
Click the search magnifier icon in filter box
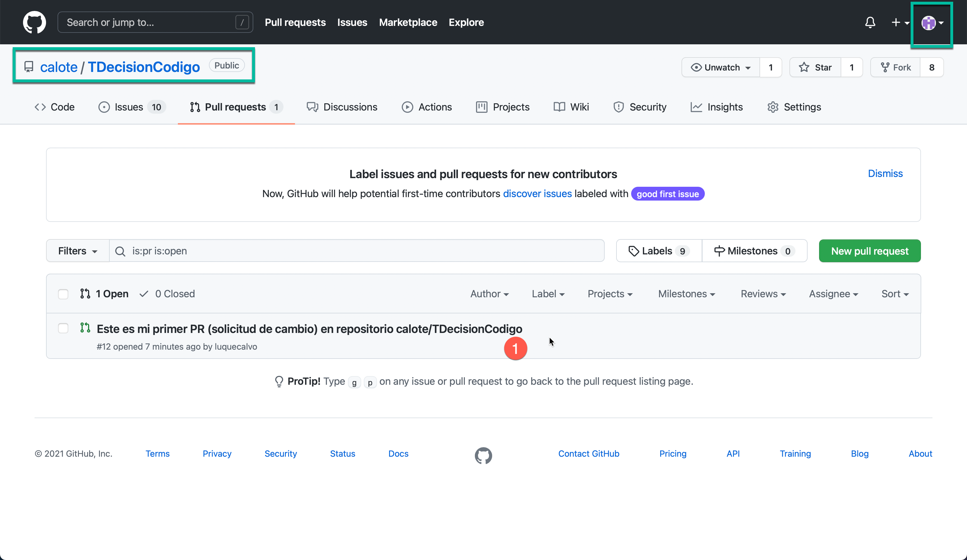tap(120, 251)
